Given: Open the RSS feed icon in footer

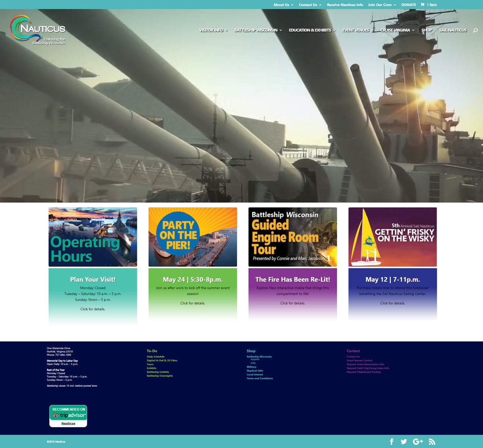Looking at the screenshot, I should point(432,442).
